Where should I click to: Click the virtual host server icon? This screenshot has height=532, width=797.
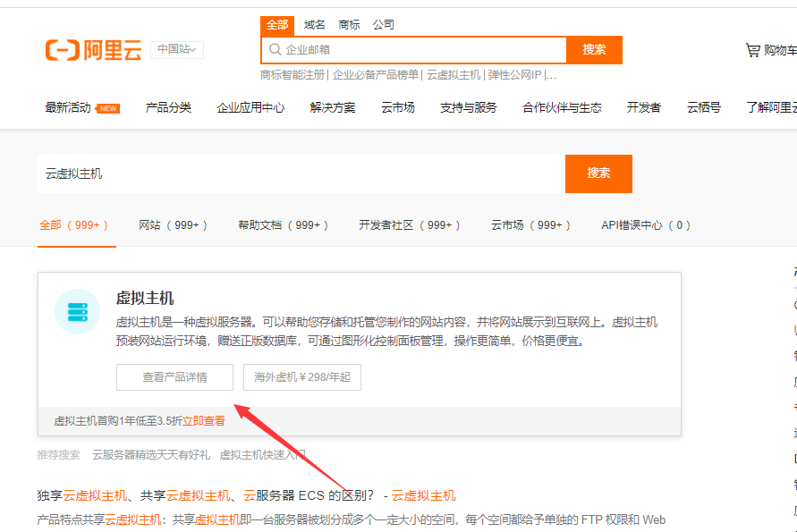coord(77,311)
